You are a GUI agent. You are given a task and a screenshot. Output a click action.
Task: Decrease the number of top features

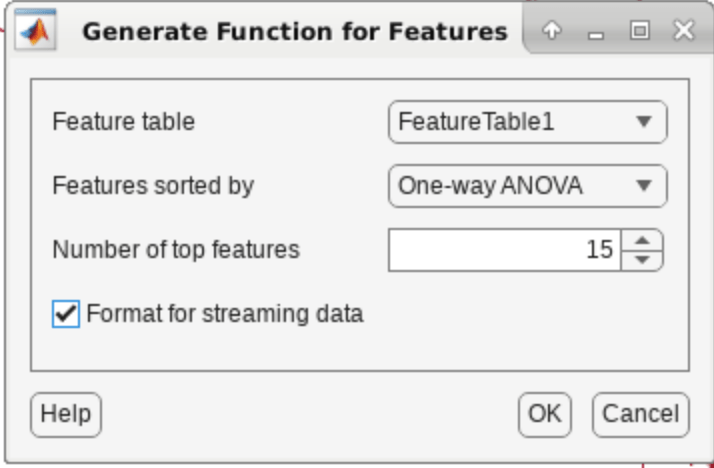[x=642, y=260]
